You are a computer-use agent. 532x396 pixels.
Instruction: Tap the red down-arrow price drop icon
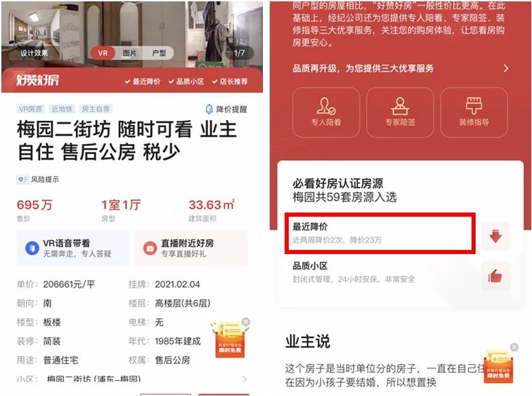[x=495, y=236]
